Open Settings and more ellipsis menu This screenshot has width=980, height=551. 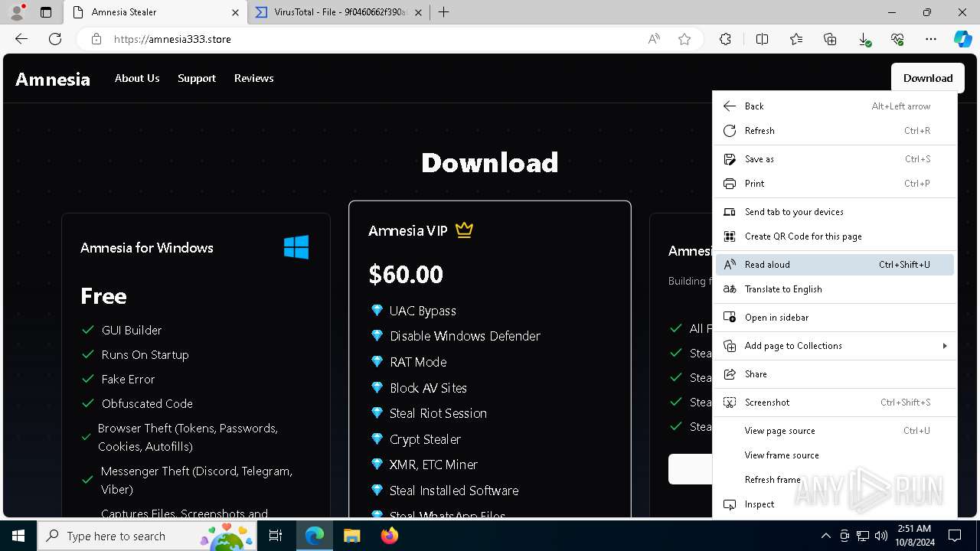click(x=931, y=39)
